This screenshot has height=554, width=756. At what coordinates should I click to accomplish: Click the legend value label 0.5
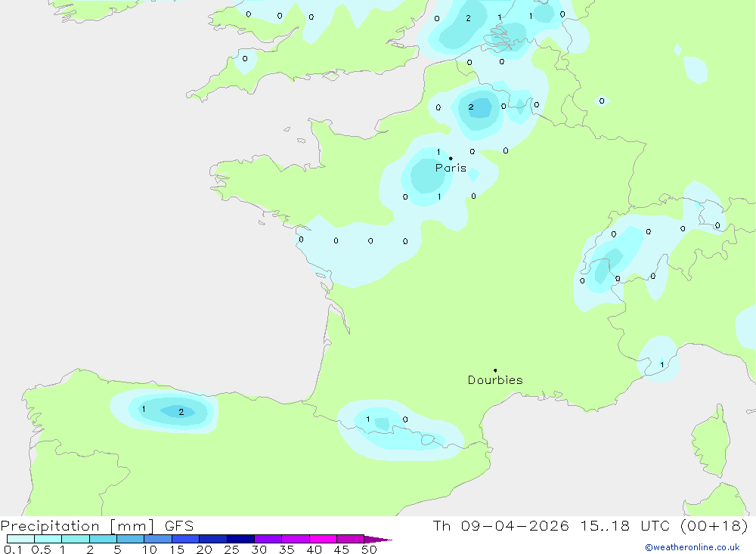coord(42,549)
